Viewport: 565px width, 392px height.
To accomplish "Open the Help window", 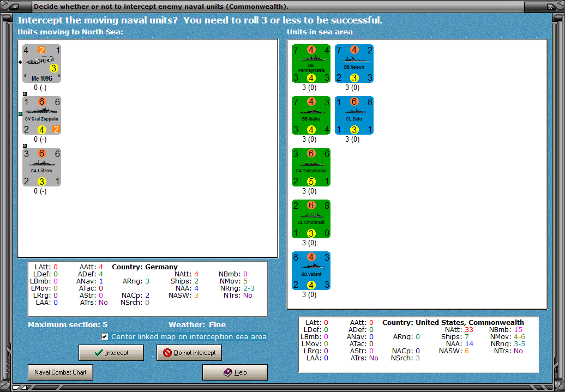I will point(235,372).
